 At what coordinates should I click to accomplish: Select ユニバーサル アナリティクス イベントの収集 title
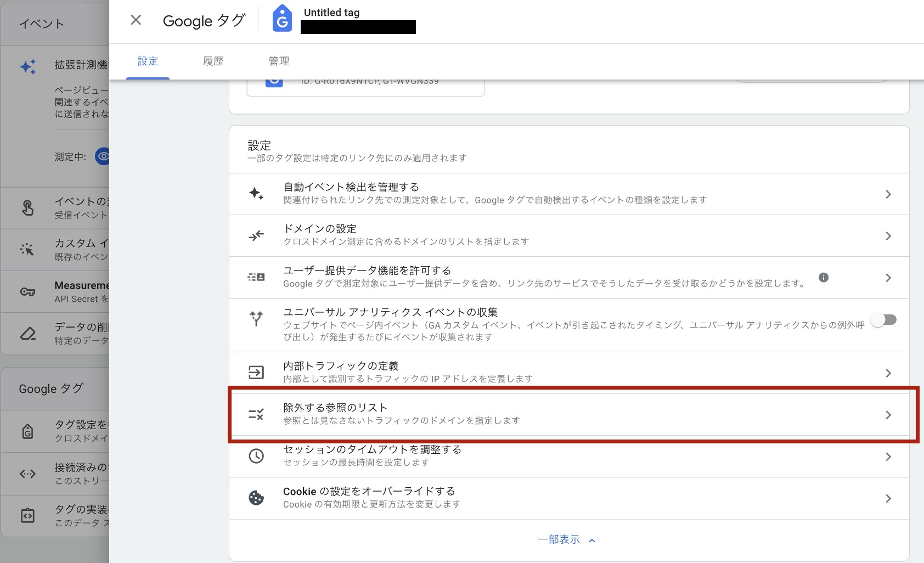click(390, 312)
